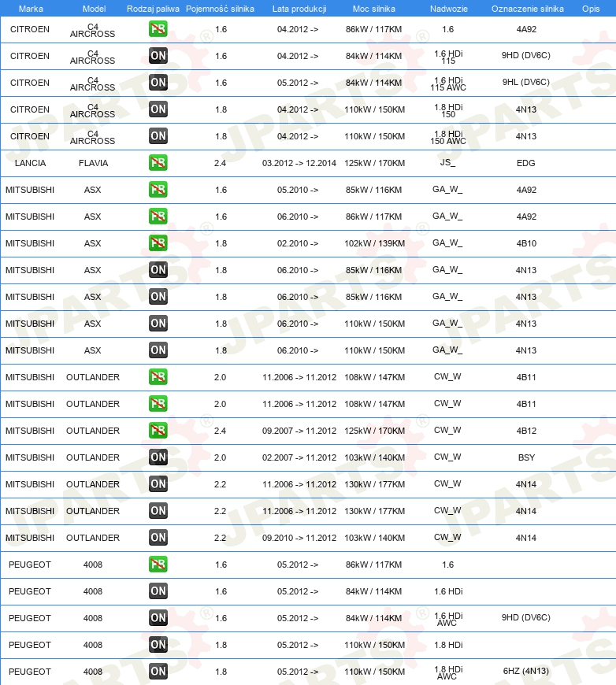The image size is (616, 685).
Task: Click 9HD (DV6C) in the Citroen row
Action: tap(526, 55)
